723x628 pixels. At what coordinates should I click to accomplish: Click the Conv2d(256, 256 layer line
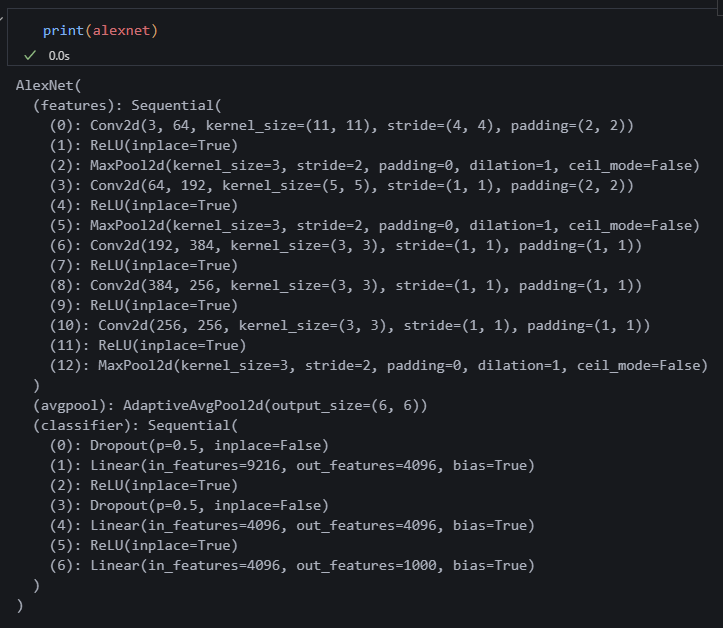coord(350,326)
